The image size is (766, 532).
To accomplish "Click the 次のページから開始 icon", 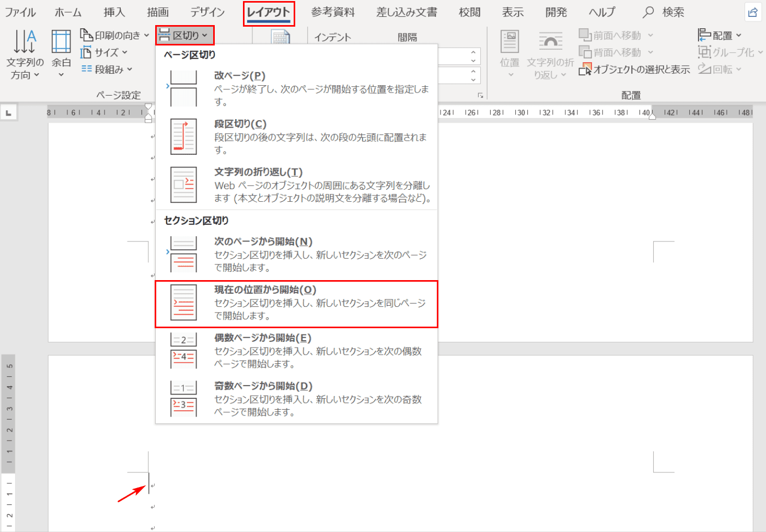I will point(183,254).
